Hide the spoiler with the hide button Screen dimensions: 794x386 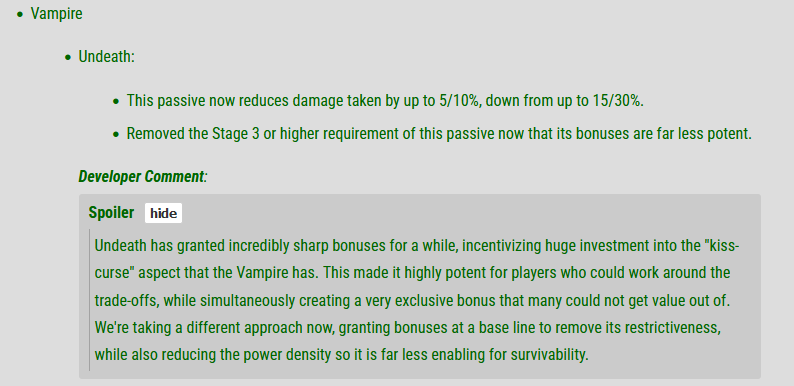[163, 213]
